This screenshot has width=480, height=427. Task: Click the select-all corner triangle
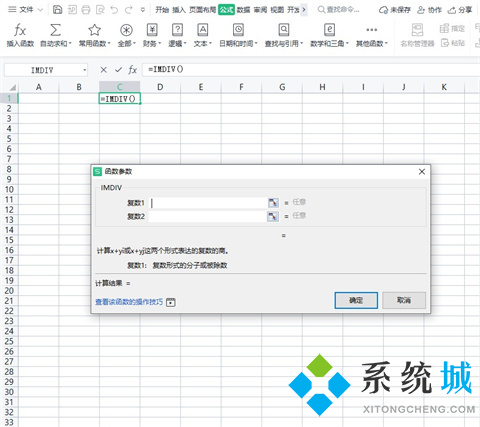point(13,87)
